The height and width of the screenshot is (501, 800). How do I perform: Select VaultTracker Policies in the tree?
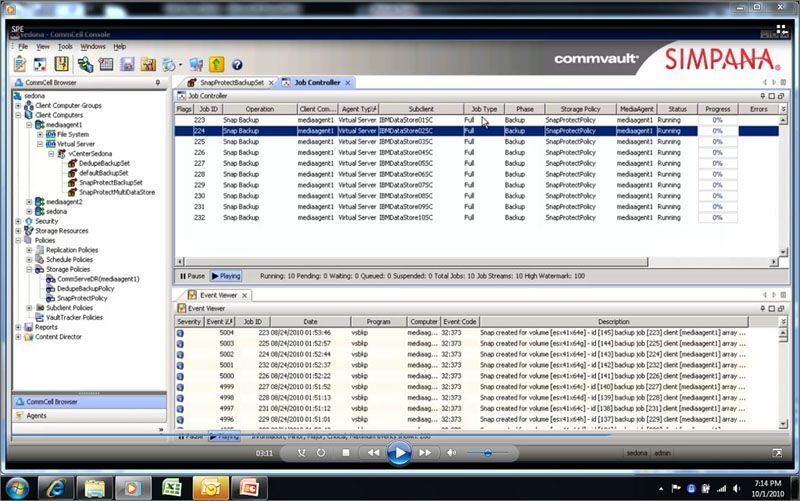coord(74,317)
